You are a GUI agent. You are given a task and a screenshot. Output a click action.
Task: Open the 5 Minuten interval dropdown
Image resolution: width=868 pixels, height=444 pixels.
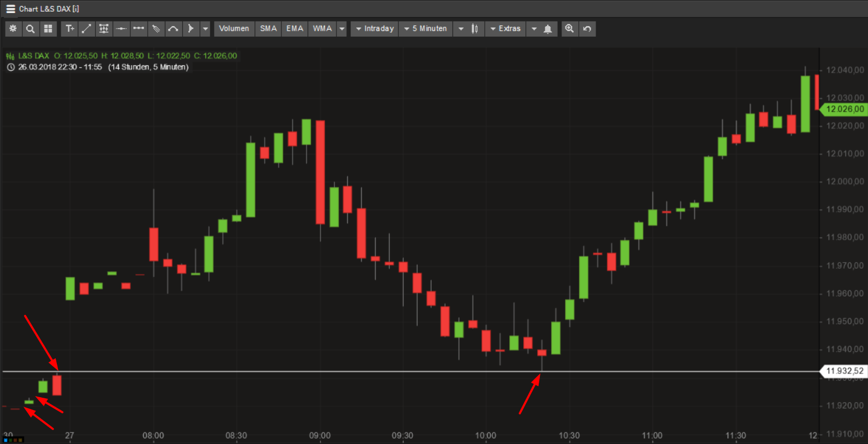(426, 28)
